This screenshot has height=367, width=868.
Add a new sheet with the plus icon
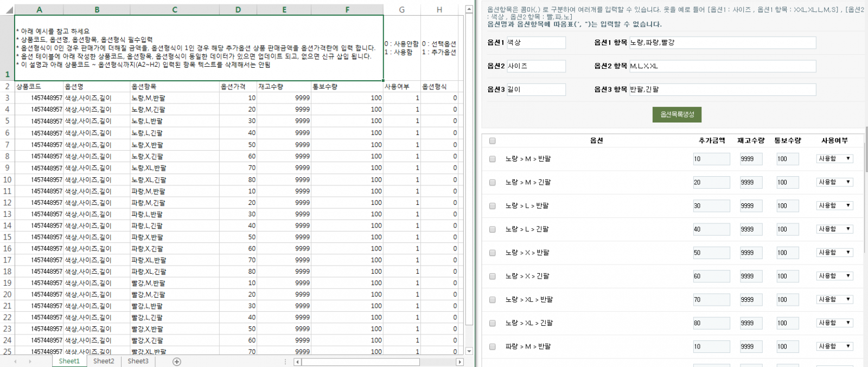(x=177, y=362)
